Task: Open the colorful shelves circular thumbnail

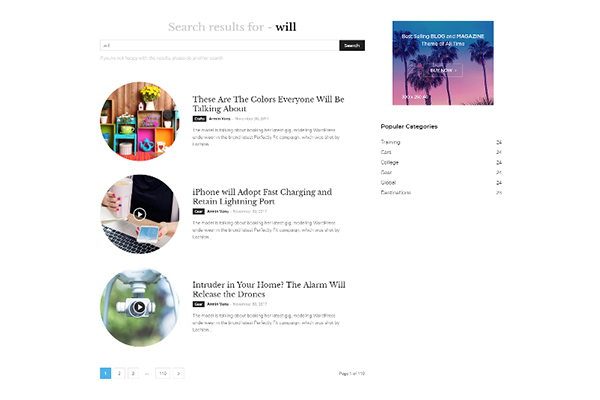Action: (x=140, y=121)
